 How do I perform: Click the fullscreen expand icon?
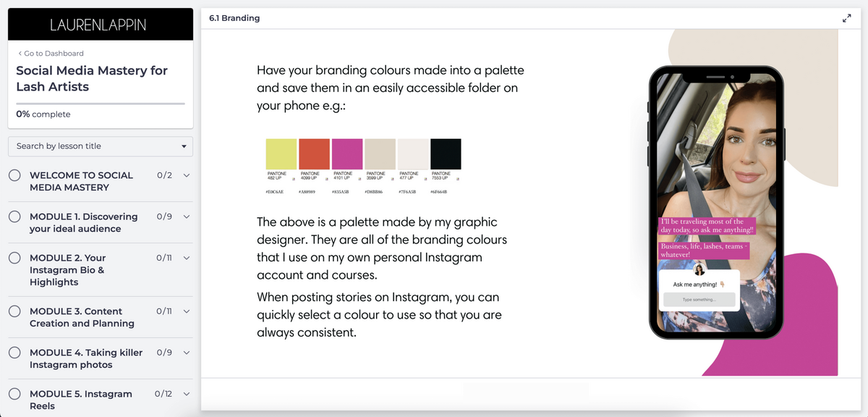coord(847,19)
